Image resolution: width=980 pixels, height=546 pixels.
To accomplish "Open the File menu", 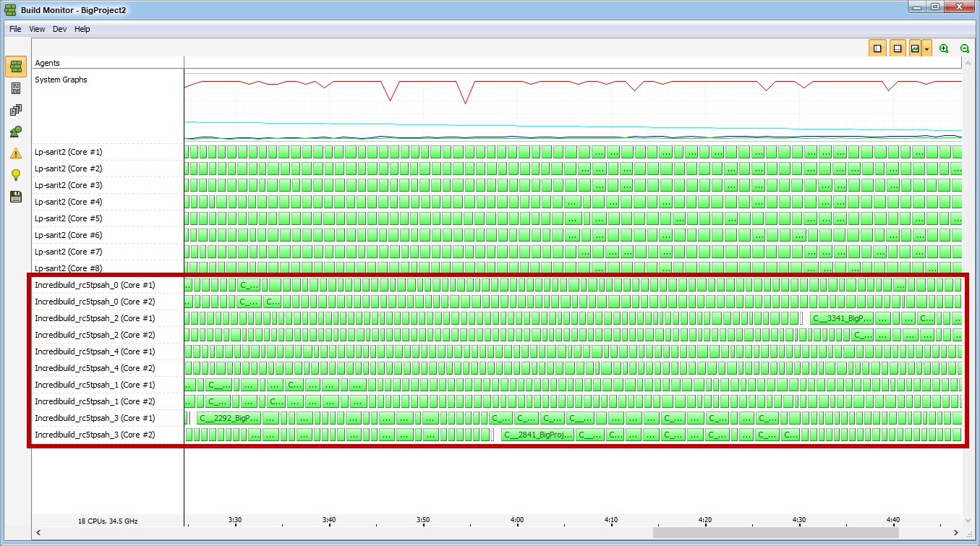I will pyautogui.click(x=15, y=29).
